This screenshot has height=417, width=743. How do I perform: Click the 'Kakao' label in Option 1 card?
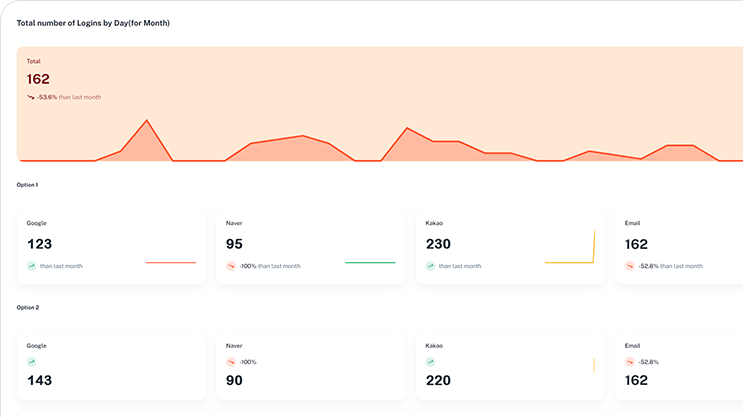434,223
